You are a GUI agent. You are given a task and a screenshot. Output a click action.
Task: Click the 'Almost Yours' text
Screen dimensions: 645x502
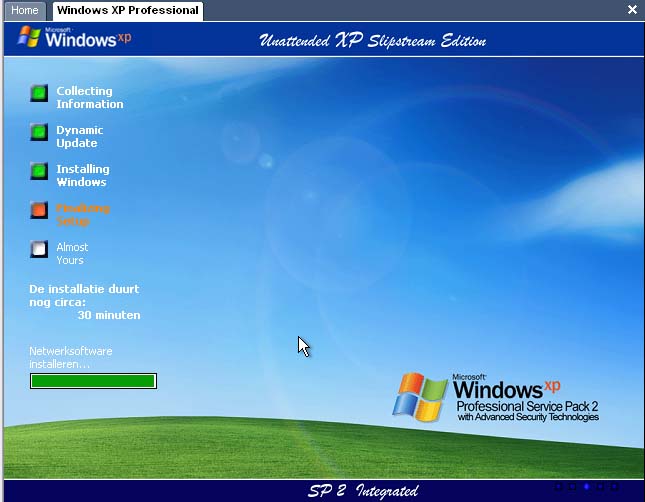pyautogui.click(x=72, y=253)
